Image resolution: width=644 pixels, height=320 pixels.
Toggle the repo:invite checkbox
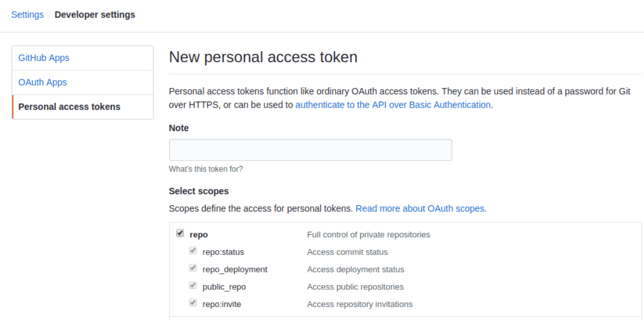click(193, 303)
